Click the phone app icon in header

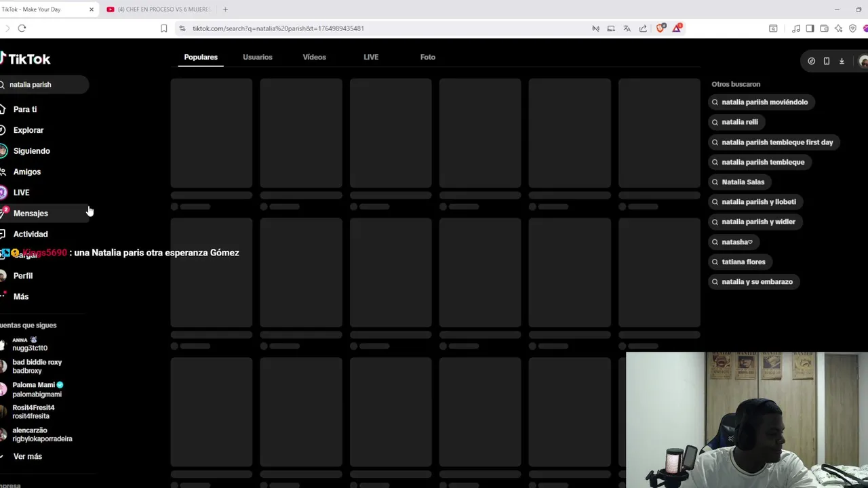point(826,61)
